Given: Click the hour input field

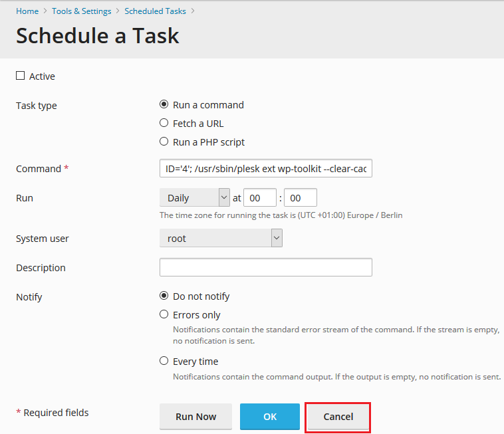Looking at the screenshot, I should pyautogui.click(x=260, y=198).
